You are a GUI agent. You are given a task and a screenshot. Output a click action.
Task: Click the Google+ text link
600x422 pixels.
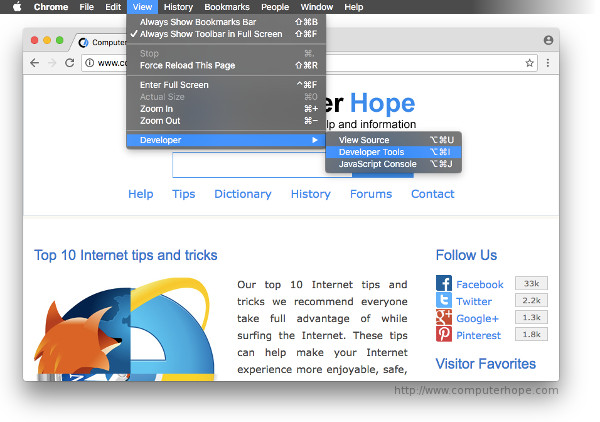point(478,318)
